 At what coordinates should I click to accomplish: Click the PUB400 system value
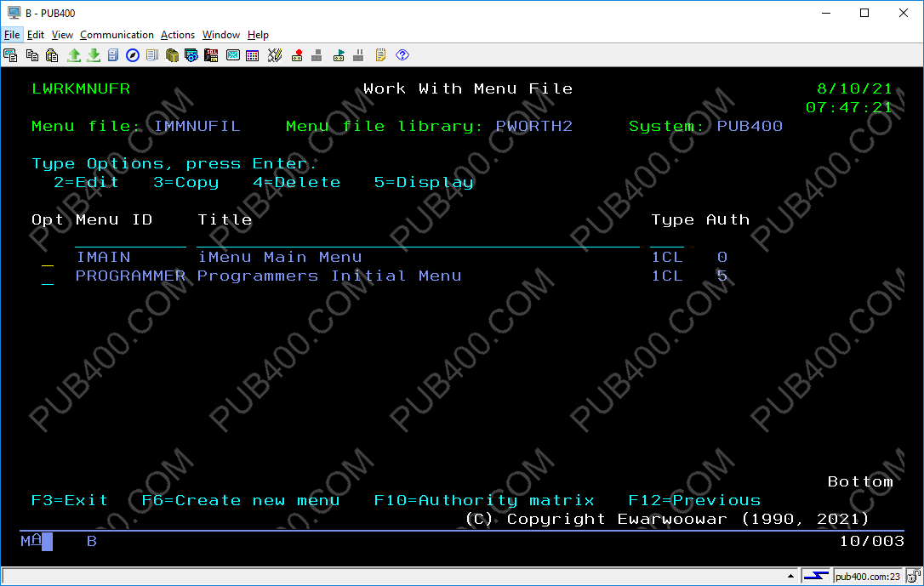[x=750, y=126]
